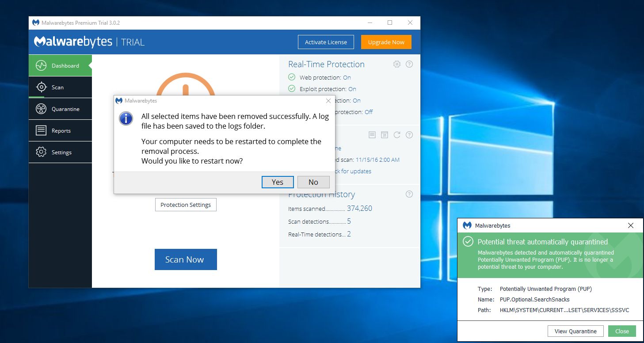Click the Malwarebytes icon in the notification header
644x343 pixels.
[467, 225]
